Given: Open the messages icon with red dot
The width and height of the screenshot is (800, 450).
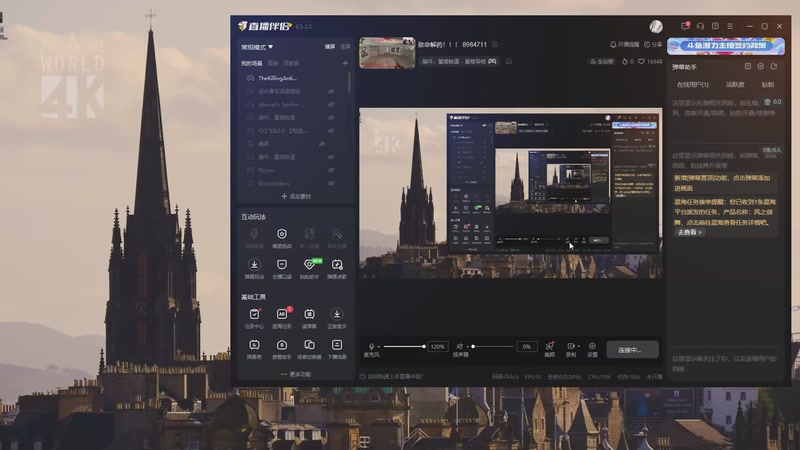Looking at the screenshot, I should click(685, 26).
